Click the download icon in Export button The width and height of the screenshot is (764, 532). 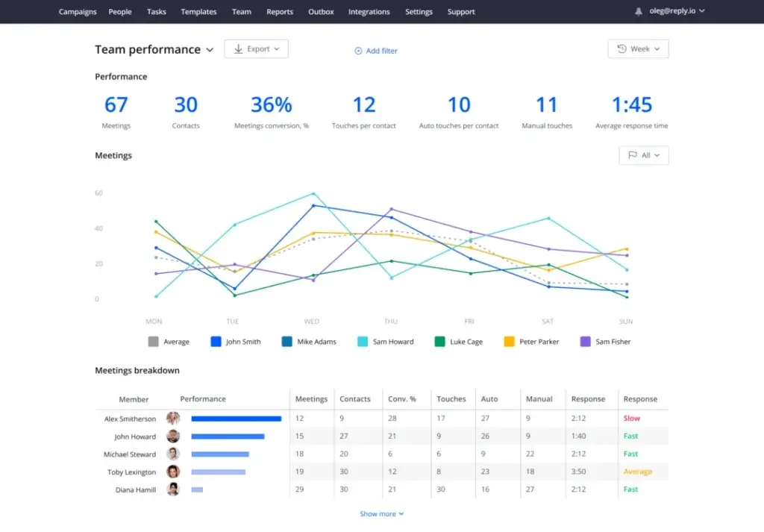point(239,49)
